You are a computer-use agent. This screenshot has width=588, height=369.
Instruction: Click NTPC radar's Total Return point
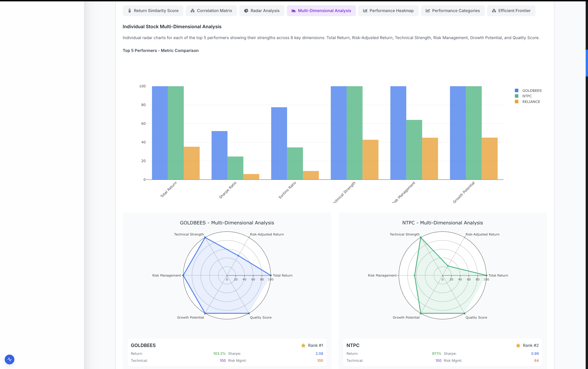point(486,275)
